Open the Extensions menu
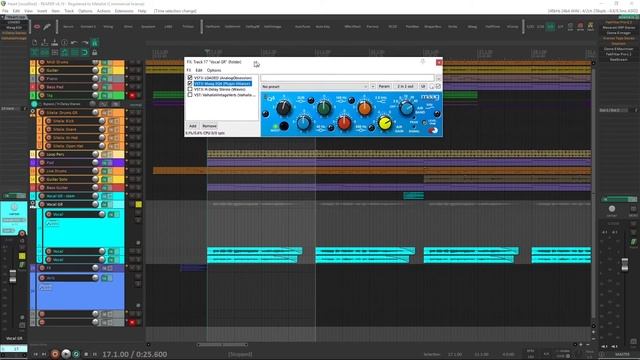The width and height of the screenshot is (640, 360). click(124, 11)
